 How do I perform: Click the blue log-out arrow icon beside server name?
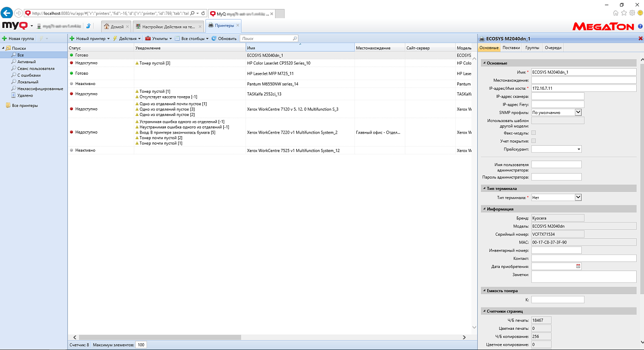click(x=88, y=26)
